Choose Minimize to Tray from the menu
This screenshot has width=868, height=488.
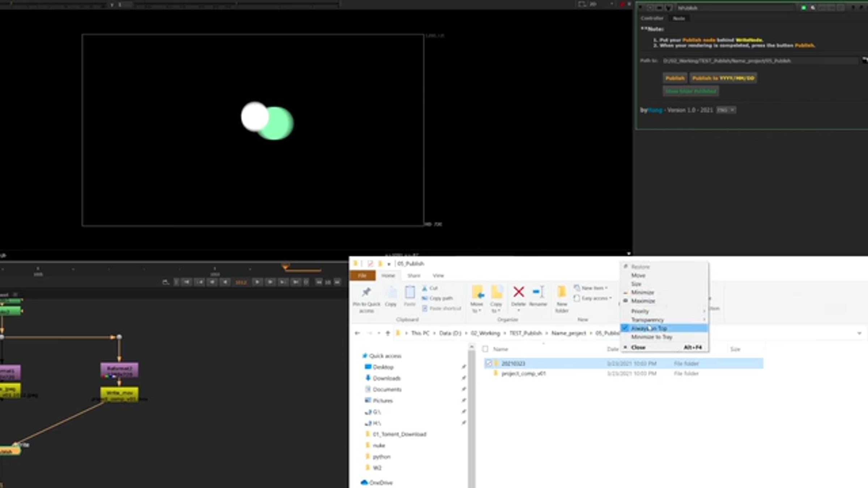click(664, 337)
